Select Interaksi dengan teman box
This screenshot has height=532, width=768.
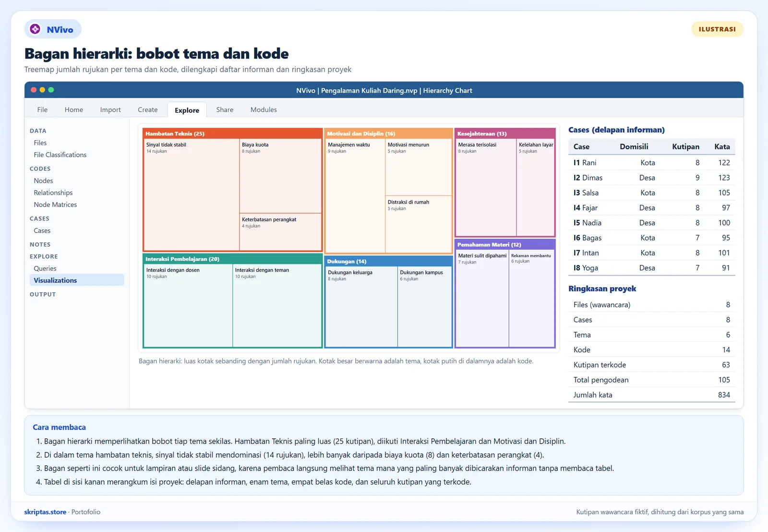(277, 305)
